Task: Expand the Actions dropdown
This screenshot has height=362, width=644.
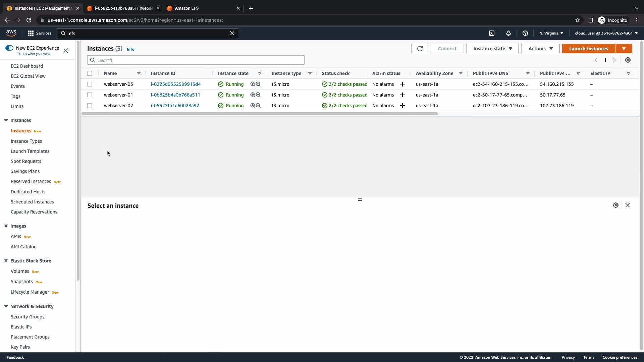Action: 540,49
